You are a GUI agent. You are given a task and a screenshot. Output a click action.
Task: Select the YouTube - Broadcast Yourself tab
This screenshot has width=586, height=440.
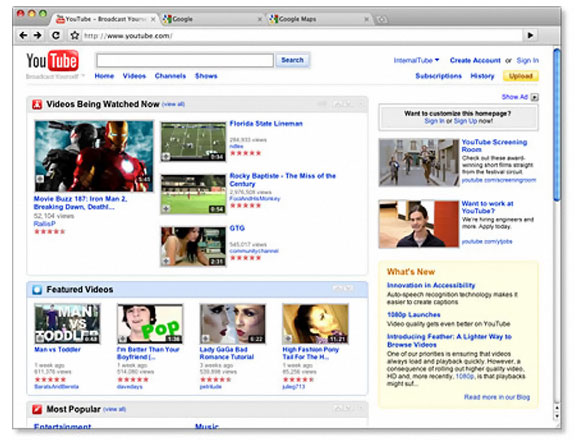point(105,19)
